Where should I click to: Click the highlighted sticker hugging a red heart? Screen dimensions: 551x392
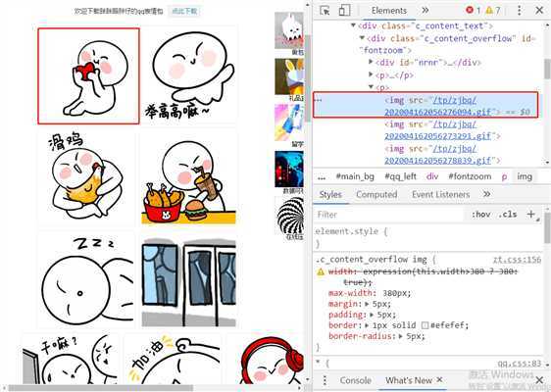point(88,76)
